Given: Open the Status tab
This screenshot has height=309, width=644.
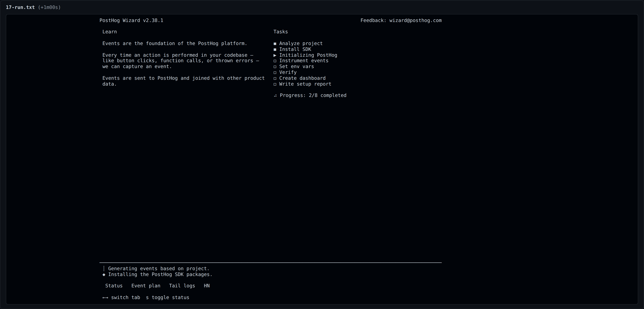Looking at the screenshot, I should point(114,285).
